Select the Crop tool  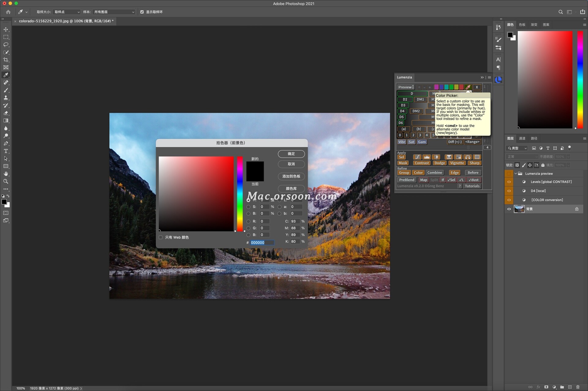click(x=6, y=60)
